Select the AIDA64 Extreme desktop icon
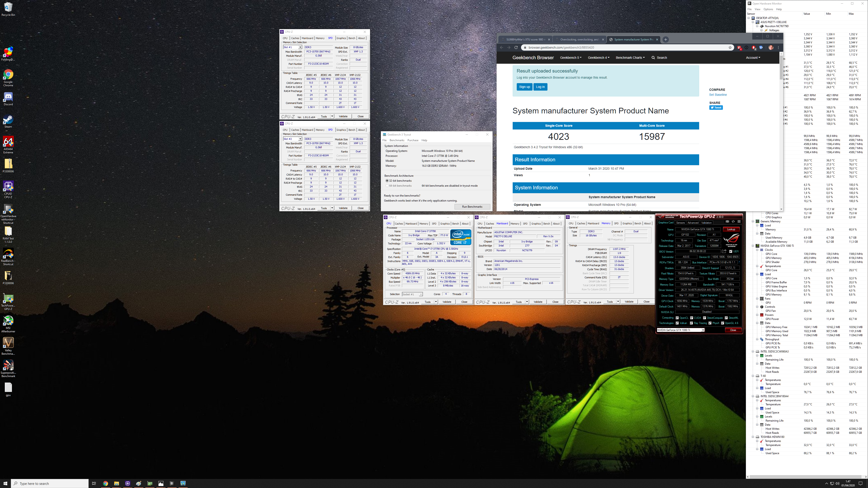 [x=8, y=145]
